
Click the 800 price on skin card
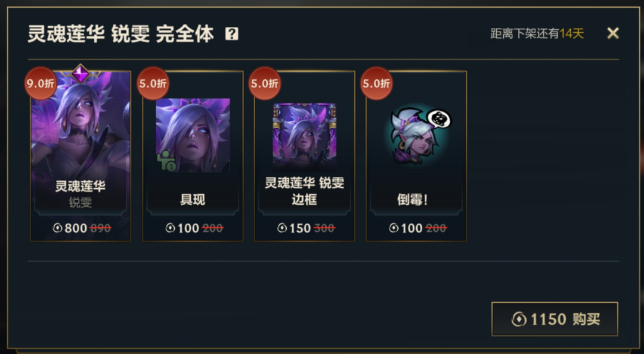76,228
